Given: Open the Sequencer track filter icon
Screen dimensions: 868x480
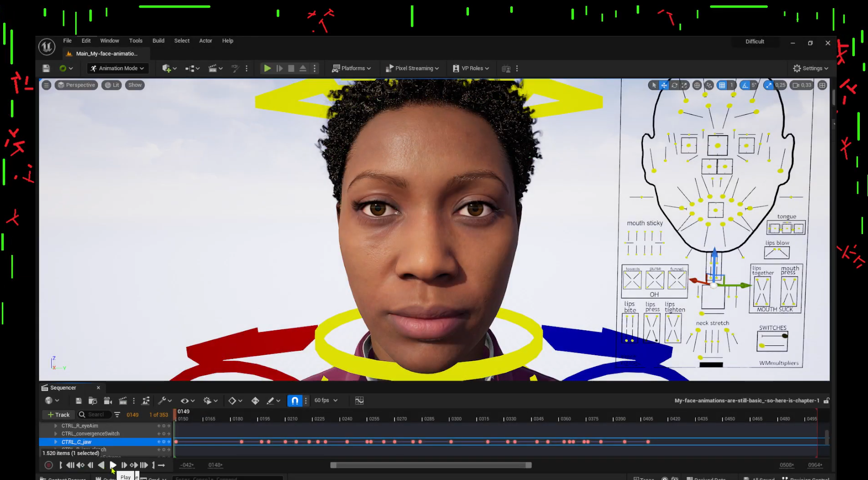Looking at the screenshot, I should coord(117,415).
